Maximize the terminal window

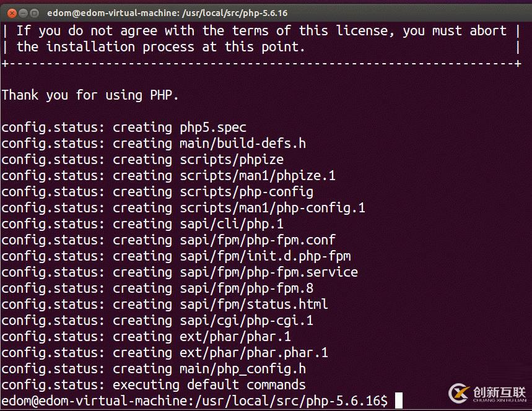tap(33, 12)
